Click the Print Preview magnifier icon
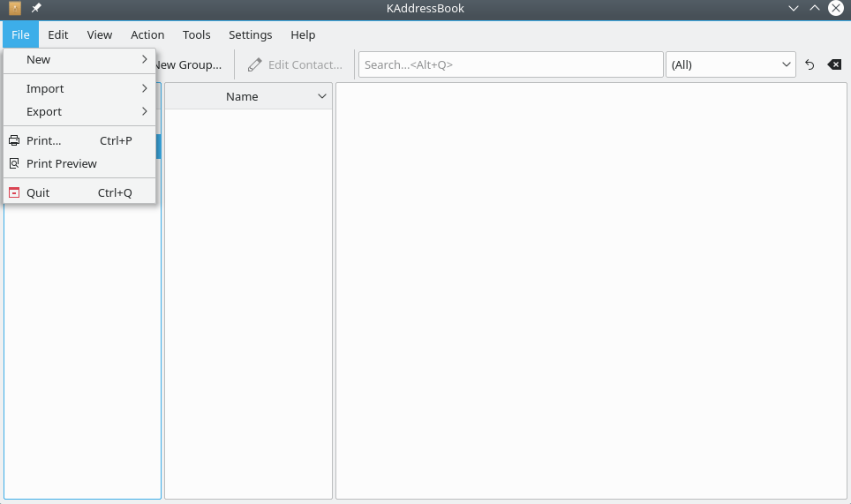851x504 pixels. [x=14, y=163]
